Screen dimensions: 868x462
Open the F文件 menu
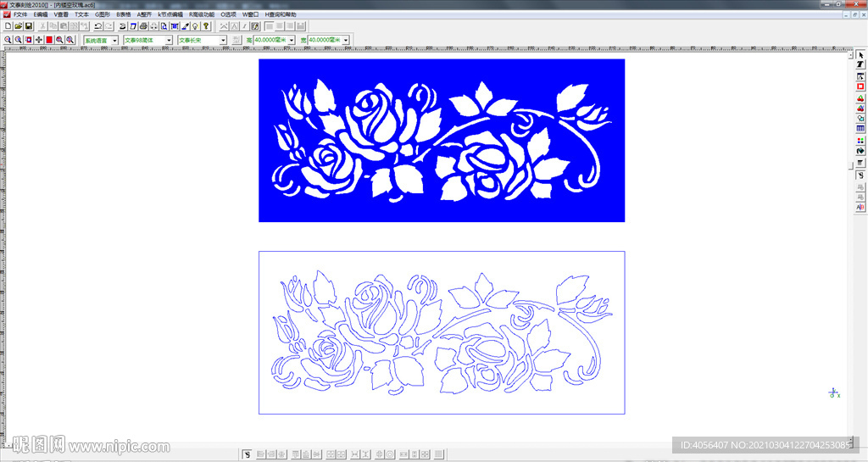tap(19, 14)
